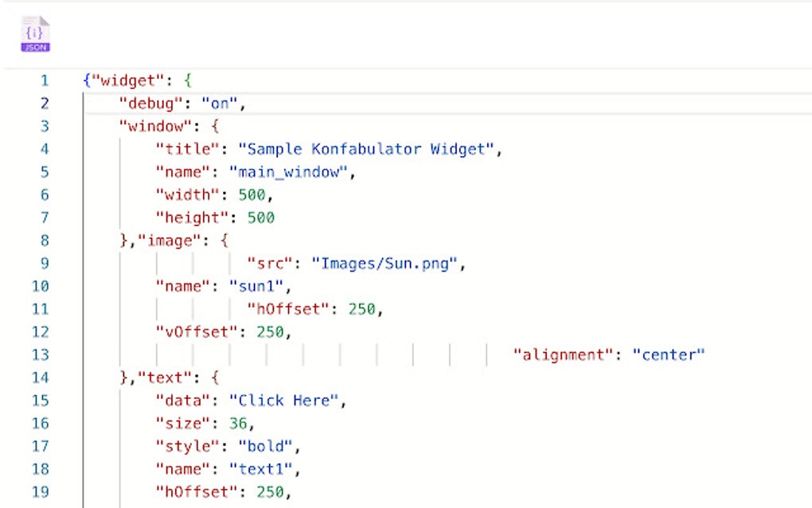Click the JSON file icon

34,30
